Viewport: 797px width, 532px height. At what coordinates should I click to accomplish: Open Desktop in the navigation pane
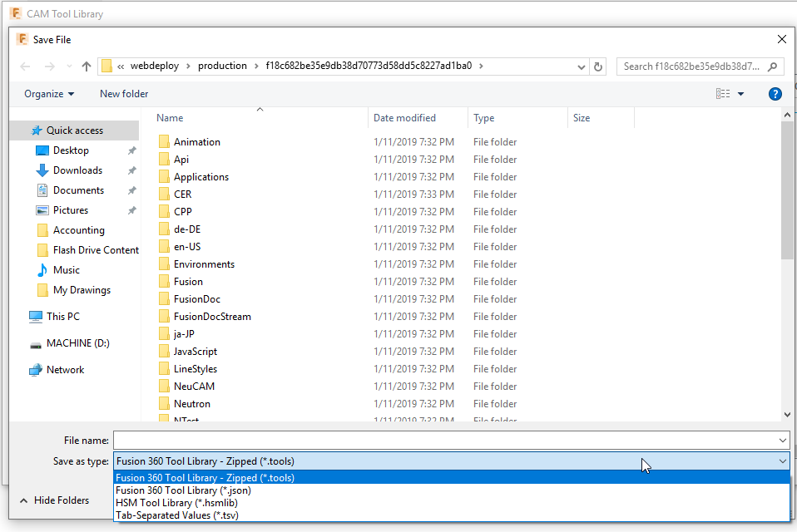[x=71, y=150]
